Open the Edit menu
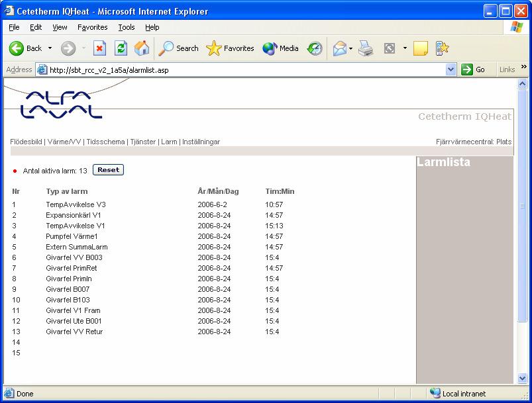The image size is (532, 403). [36, 27]
